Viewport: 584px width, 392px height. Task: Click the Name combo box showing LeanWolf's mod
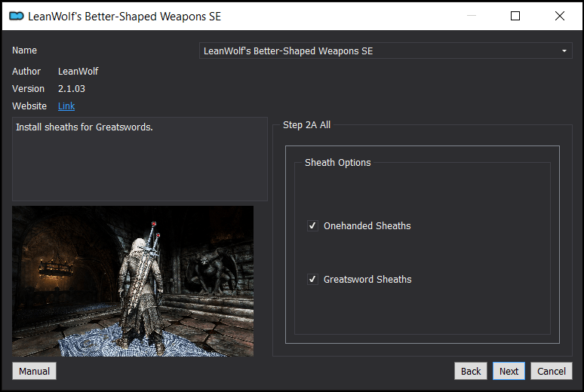[377, 51]
